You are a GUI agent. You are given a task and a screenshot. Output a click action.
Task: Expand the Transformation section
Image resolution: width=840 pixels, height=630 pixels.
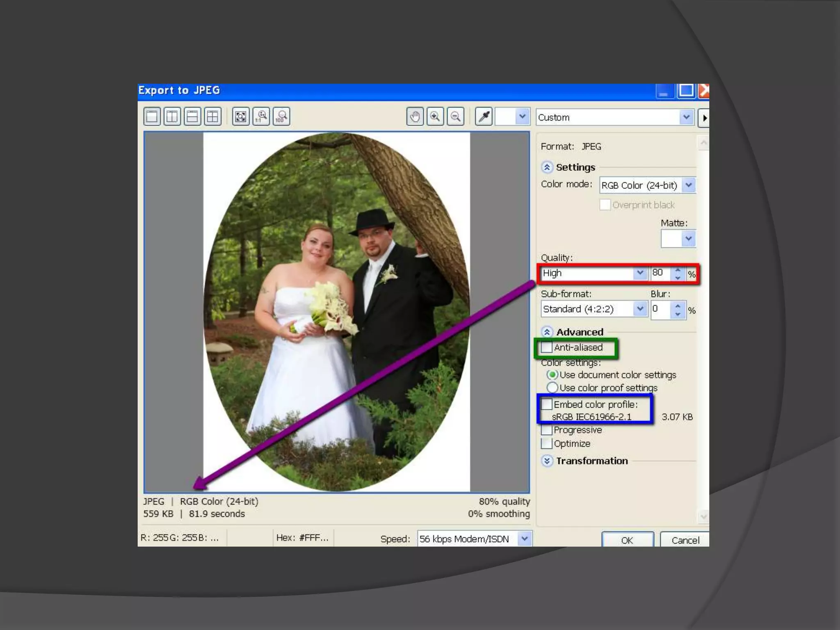[547, 461]
